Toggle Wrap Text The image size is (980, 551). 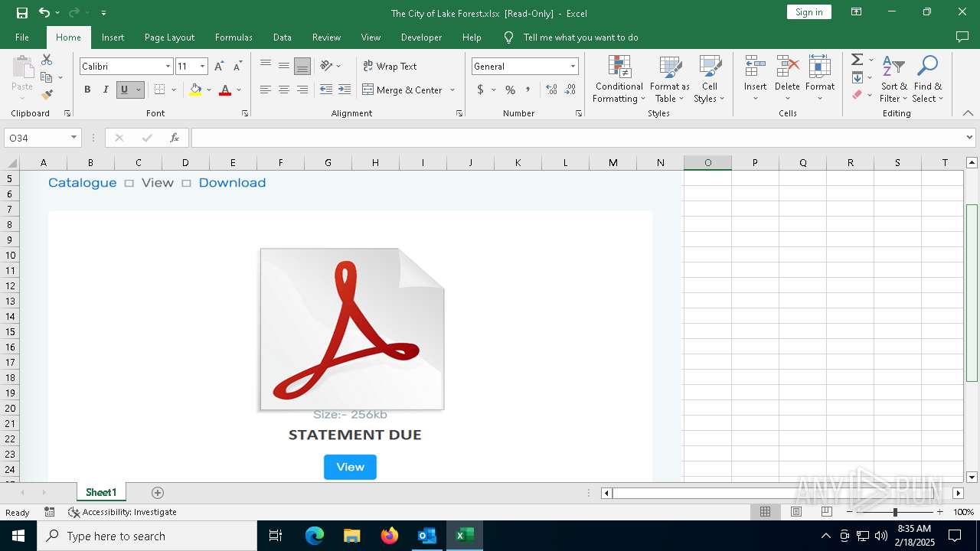[x=390, y=67]
